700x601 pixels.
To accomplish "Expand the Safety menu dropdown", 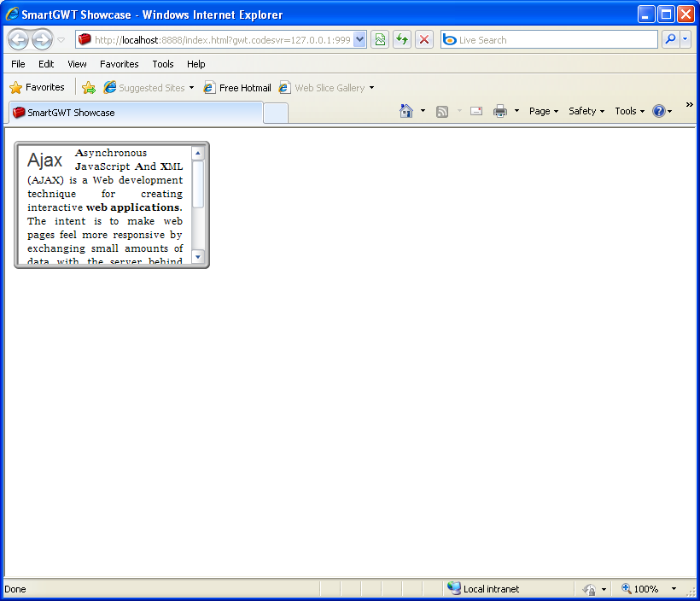I will click(586, 111).
